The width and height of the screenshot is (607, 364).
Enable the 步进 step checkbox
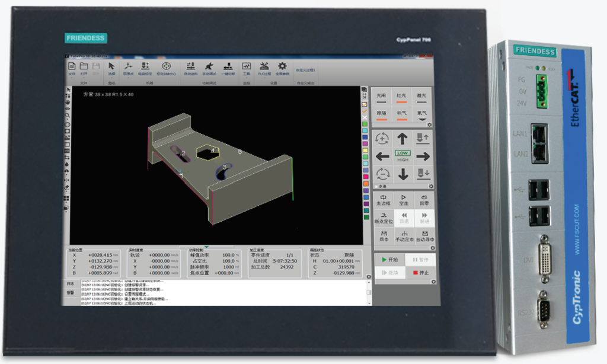click(377, 187)
